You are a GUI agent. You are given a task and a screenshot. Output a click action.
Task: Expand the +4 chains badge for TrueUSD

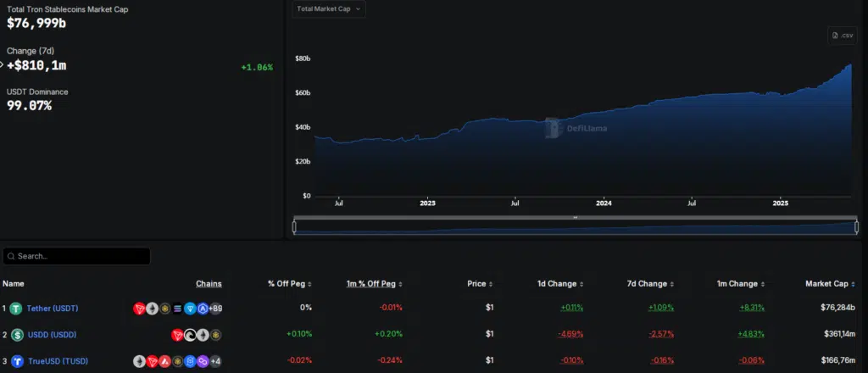click(x=215, y=361)
